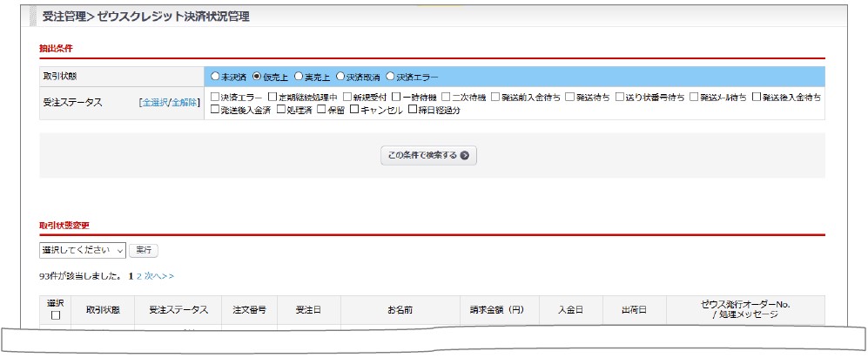The width and height of the screenshot is (868, 358).
Task: Check the 処理済 checkbox
Action: pyautogui.click(x=280, y=109)
